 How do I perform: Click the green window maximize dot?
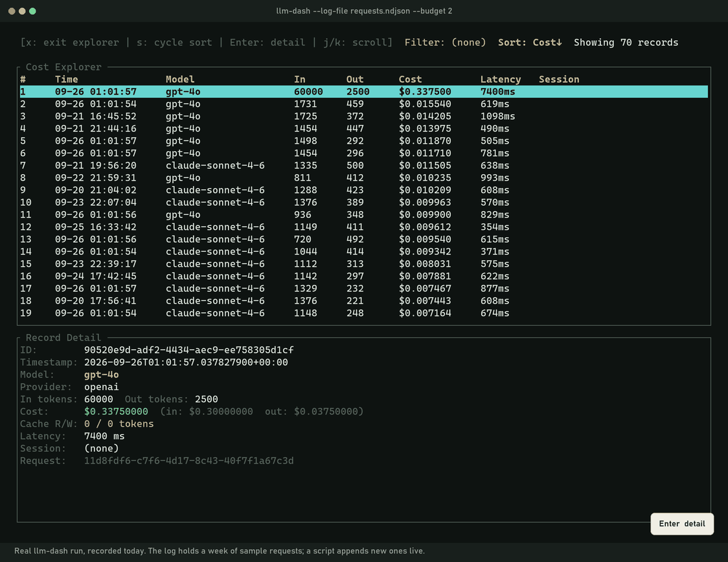[x=32, y=11]
